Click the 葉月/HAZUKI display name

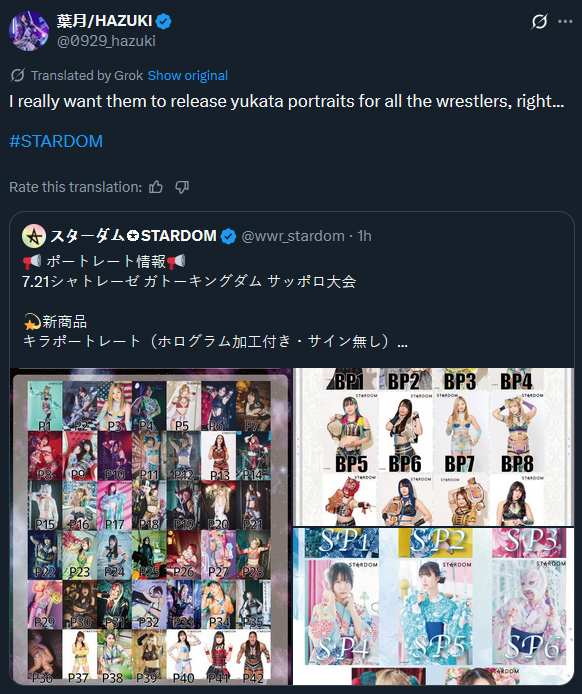coord(104,21)
